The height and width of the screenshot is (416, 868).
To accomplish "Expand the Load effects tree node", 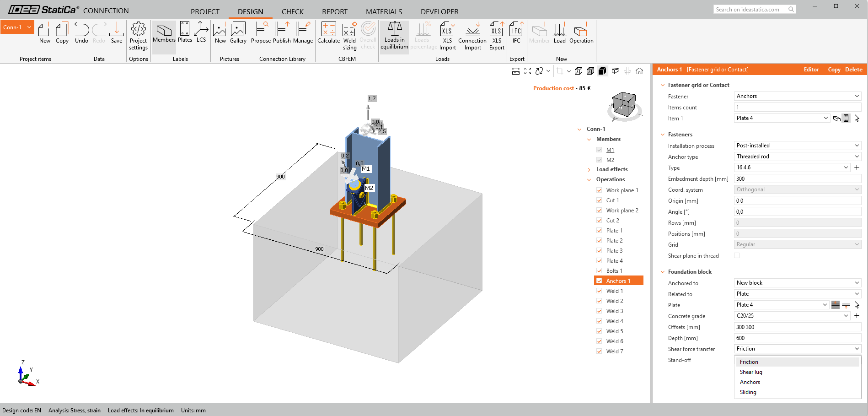I will coord(589,170).
